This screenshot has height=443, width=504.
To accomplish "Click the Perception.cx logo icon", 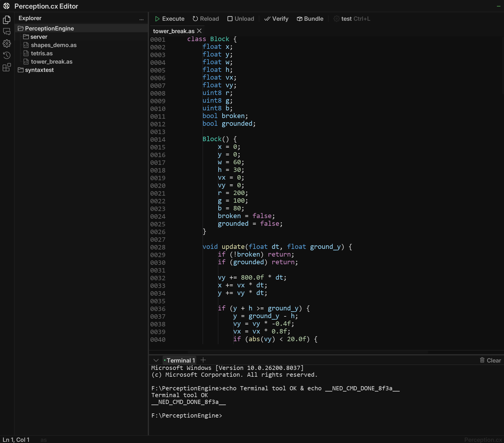I will pos(7,6).
